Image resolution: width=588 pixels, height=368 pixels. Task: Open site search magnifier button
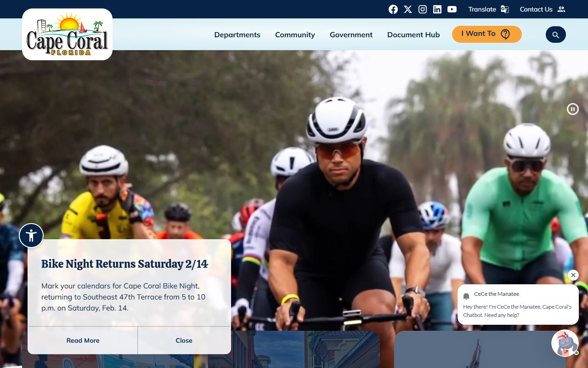pyautogui.click(x=556, y=34)
